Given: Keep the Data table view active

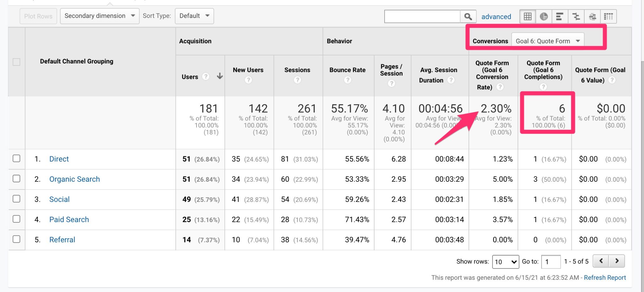Looking at the screenshot, I should click(528, 16).
